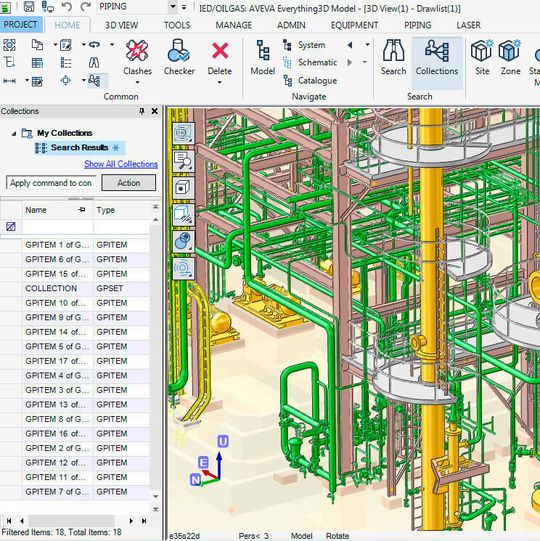Switch to the EQUIPMENT tab
The width and height of the screenshot is (540, 541).
tap(354, 25)
